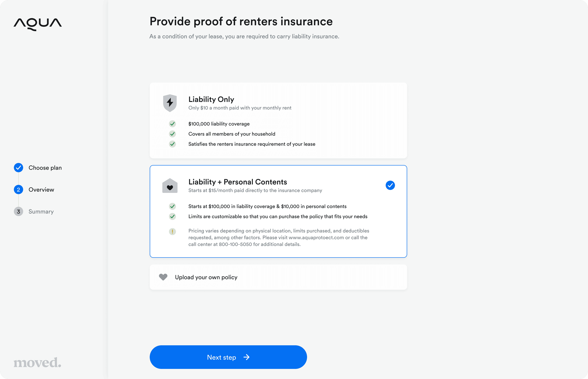The width and height of the screenshot is (588, 379).
Task: Click the check beside Covers all members
Action: (172, 134)
